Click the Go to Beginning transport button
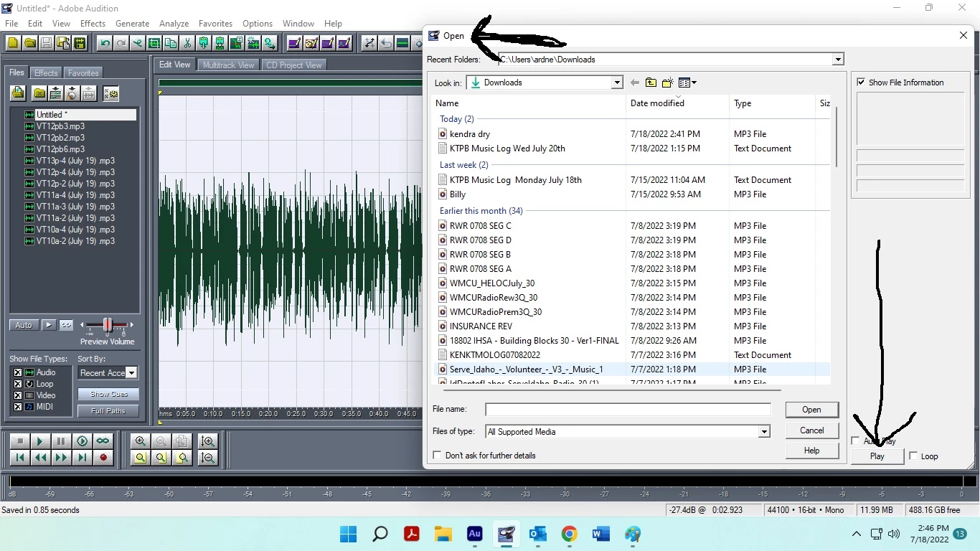 coord(20,458)
